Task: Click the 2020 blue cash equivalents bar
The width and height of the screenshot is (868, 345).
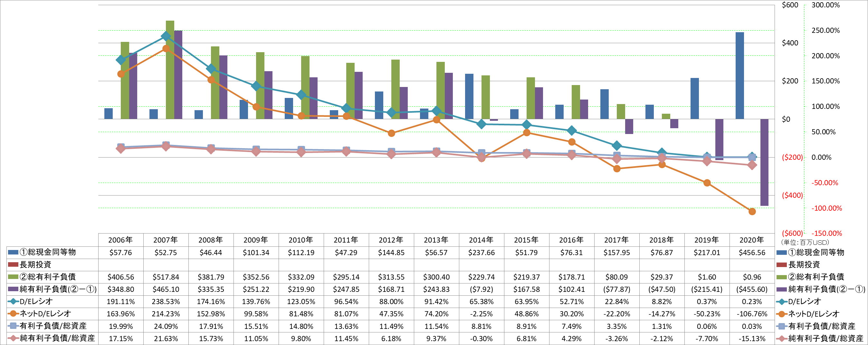Action: coord(739,76)
